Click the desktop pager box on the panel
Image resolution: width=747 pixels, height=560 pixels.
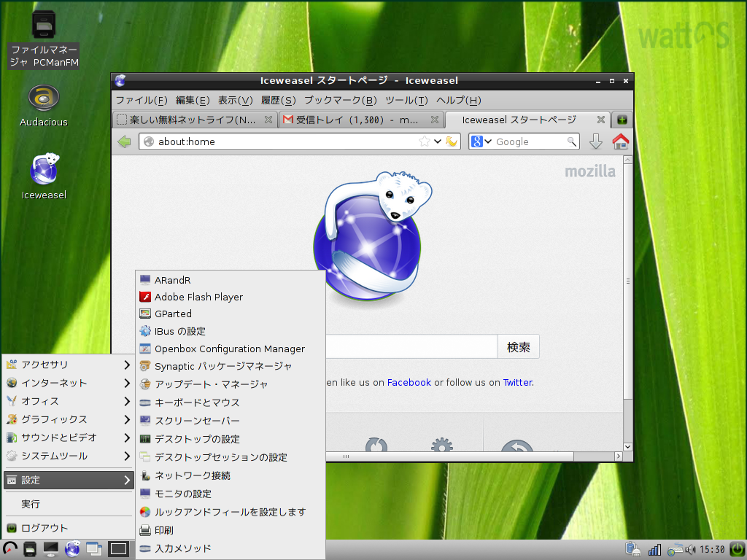(x=119, y=550)
